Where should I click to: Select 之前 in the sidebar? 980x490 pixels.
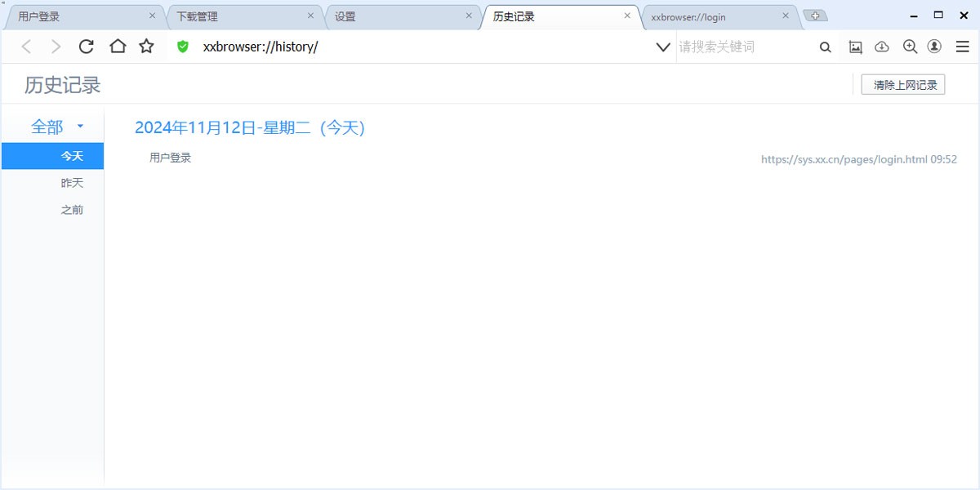[x=52, y=210]
